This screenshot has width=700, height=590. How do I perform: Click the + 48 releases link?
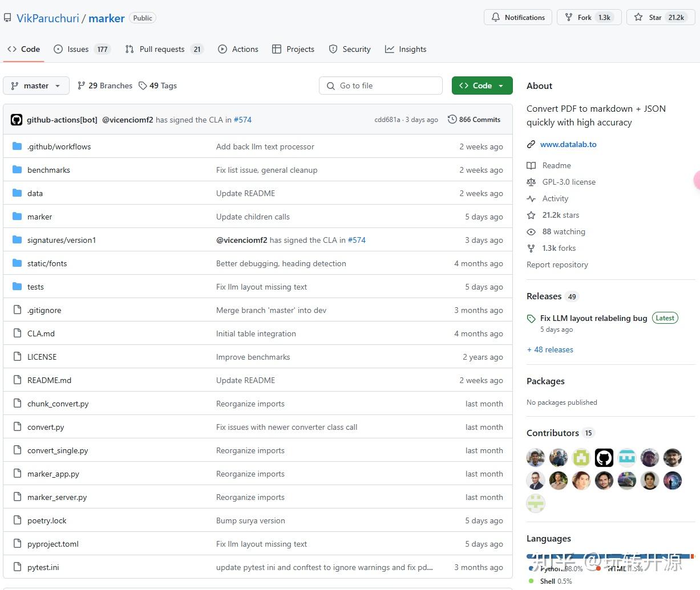pyautogui.click(x=550, y=349)
